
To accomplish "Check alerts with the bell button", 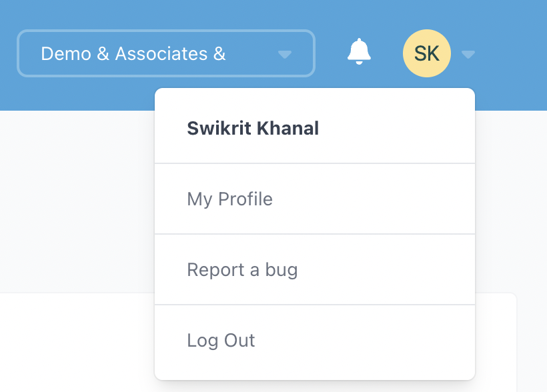I will tap(359, 51).
